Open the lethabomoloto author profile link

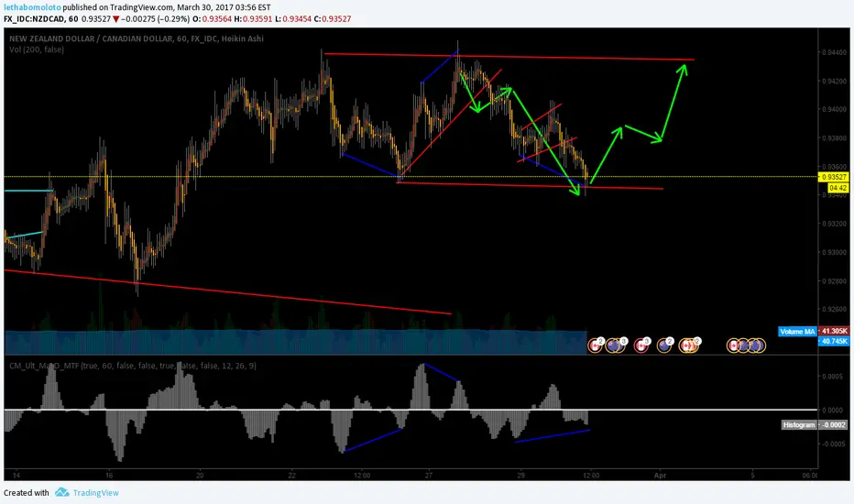pyautogui.click(x=32, y=7)
